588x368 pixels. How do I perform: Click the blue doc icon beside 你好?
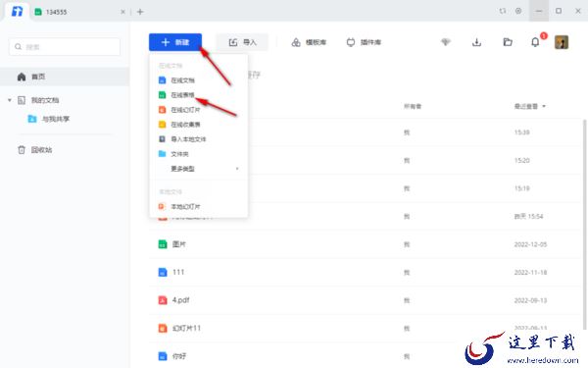pyautogui.click(x=163, y=356)
